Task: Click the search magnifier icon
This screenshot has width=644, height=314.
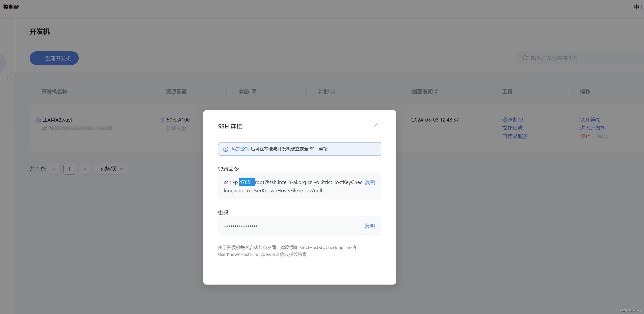Action: 525,58
